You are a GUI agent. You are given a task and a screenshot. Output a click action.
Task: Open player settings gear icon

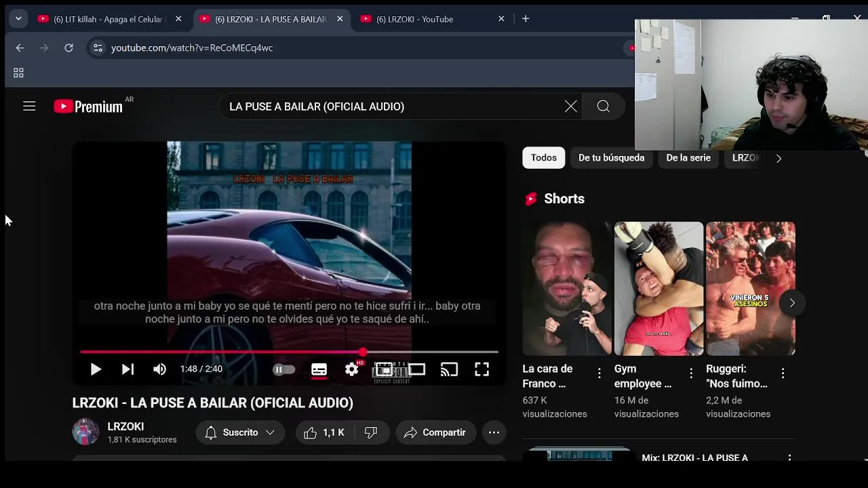pyautogui.click(x=351, y=369)
